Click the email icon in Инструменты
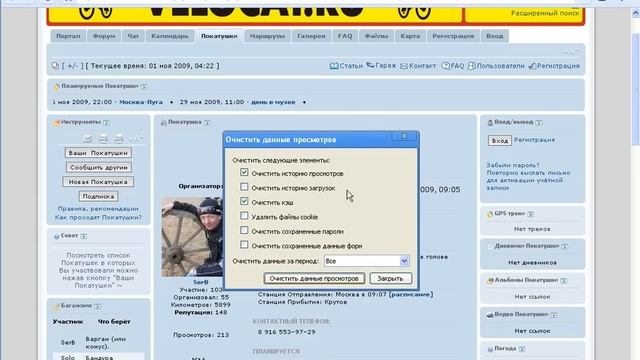Image resolution: width=640 pixels, height=360 pixels. [87, 139]
